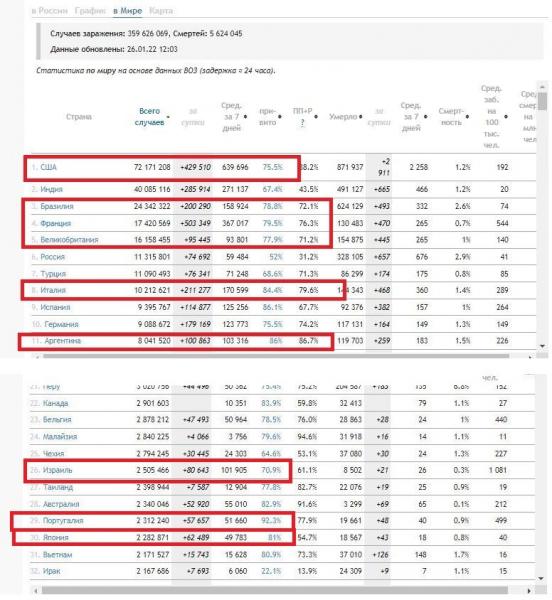The width and height of the screenshot is (552, 600).
Task: Sort by «Умерло» column header
Action: click(343, 117)
